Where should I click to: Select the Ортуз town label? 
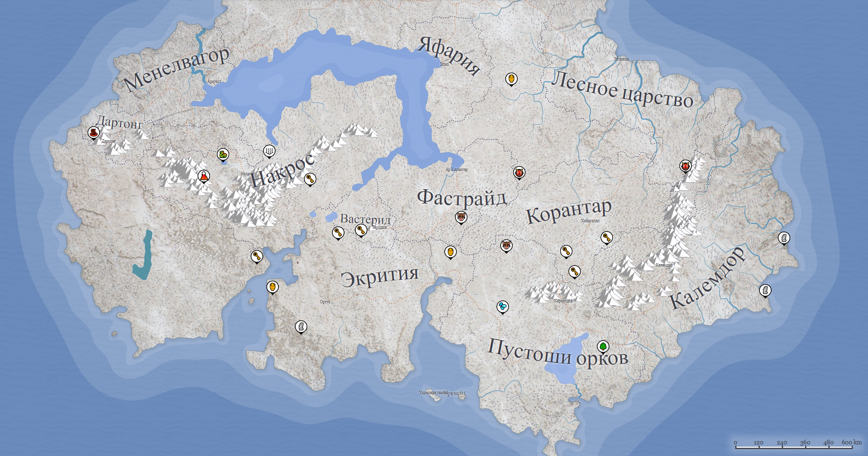325,302
